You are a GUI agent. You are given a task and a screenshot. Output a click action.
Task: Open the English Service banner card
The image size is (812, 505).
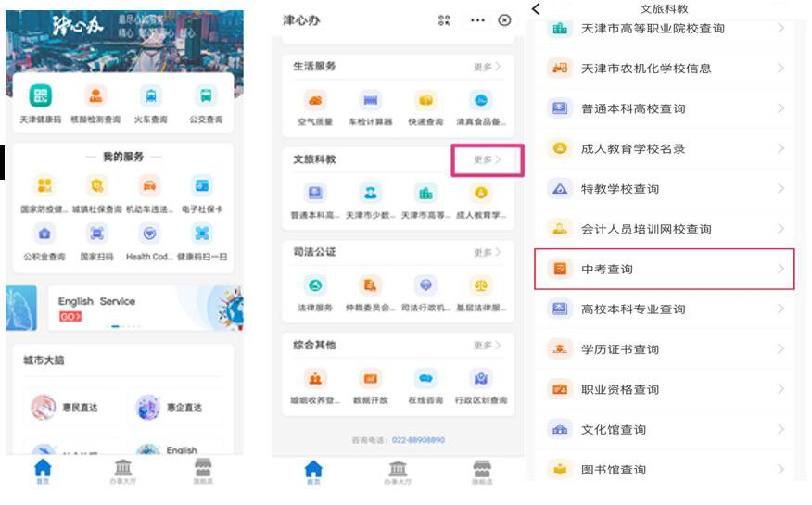point(146,308)
